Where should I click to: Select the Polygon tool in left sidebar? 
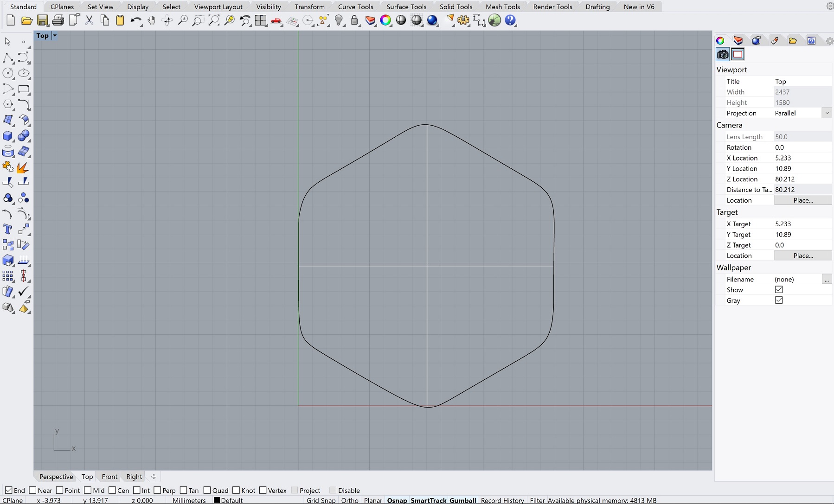(x=8, y=105)
